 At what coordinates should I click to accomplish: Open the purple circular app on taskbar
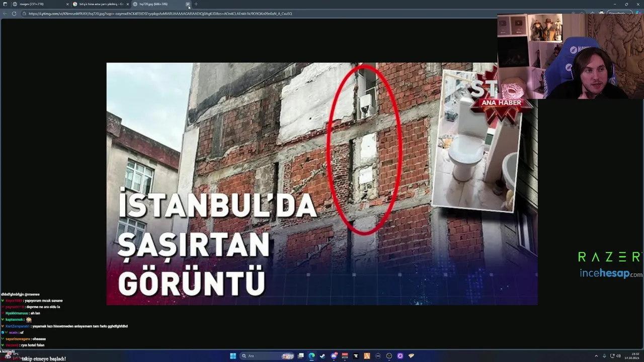coord(400,356)
